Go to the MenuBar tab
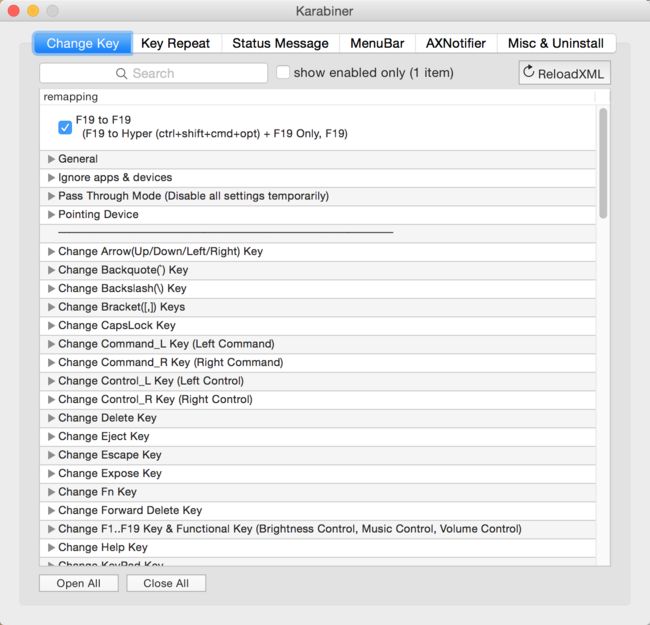 tap(377, 43)
